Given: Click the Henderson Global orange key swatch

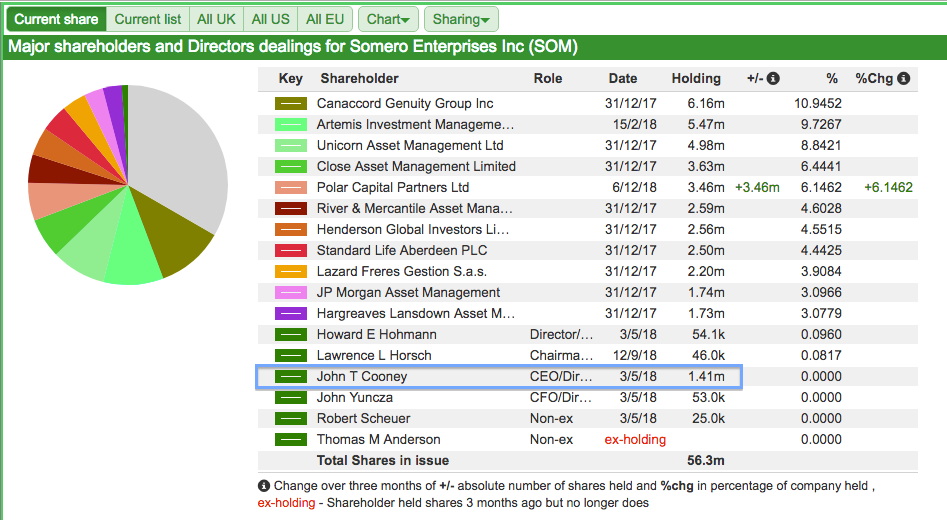Looking at the screenshot, I should pyautogui.click(x=291, y=230).
